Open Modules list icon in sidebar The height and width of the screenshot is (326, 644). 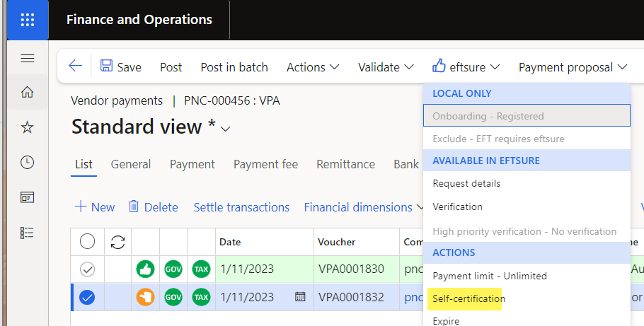[x=28, y=233]
